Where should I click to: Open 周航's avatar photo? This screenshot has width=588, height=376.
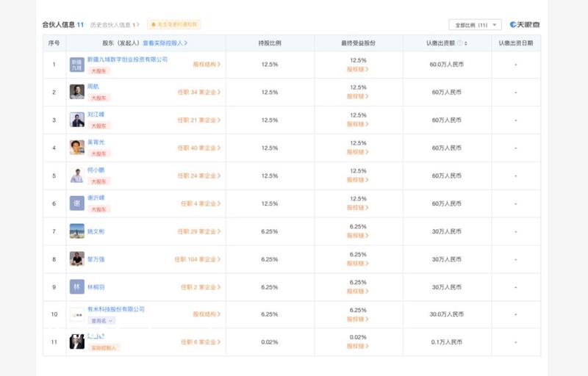[77, 92]
